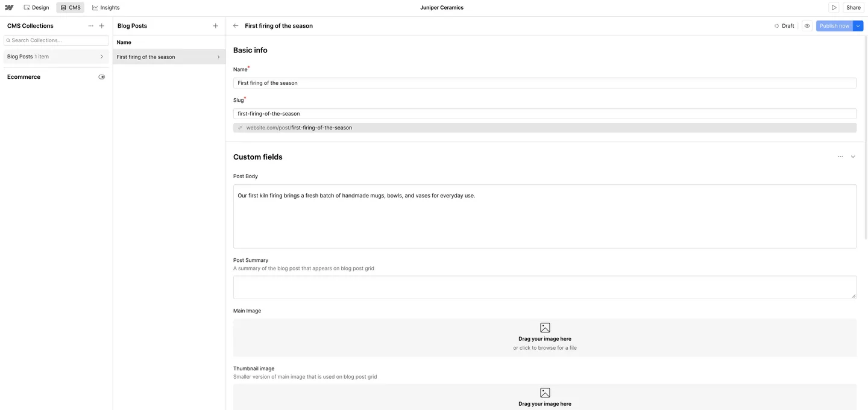
Task: Select First firing of the season row
Action: (169, 57)
